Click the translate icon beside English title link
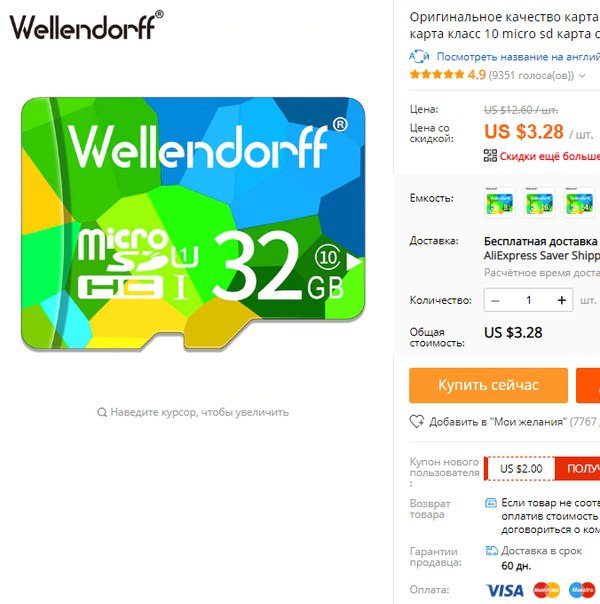 419,56
